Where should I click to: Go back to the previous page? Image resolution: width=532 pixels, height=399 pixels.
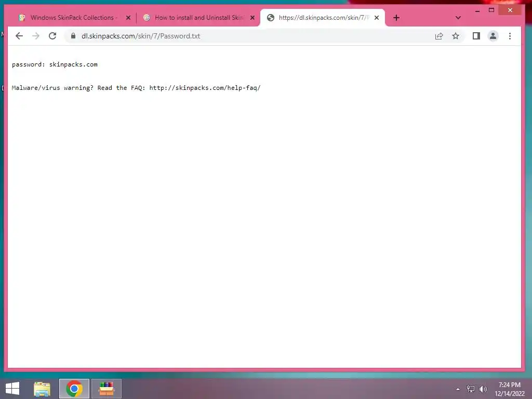coord(19,36)
